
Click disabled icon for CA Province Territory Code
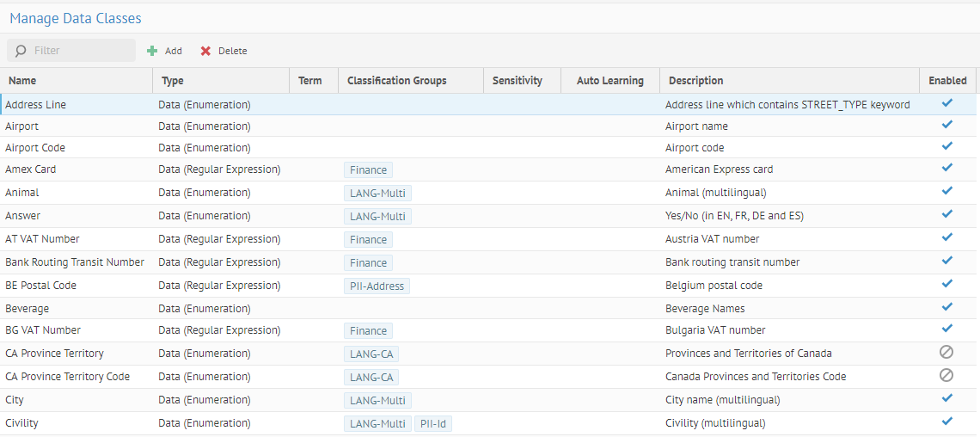[x=946, y=375]
